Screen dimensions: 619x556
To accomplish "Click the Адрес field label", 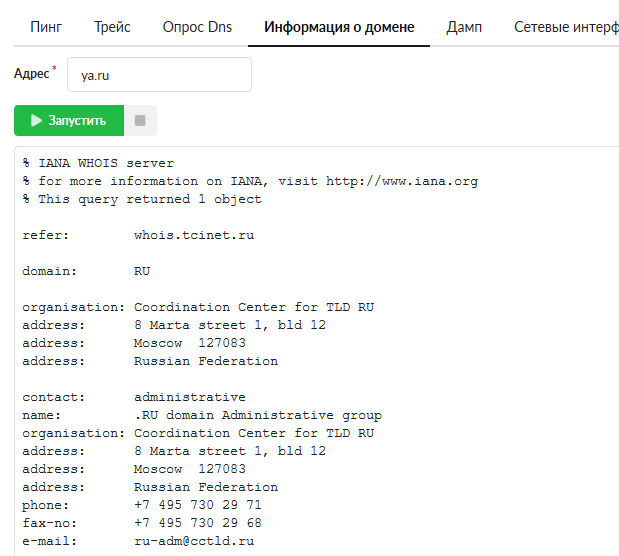I will [32, 74].
